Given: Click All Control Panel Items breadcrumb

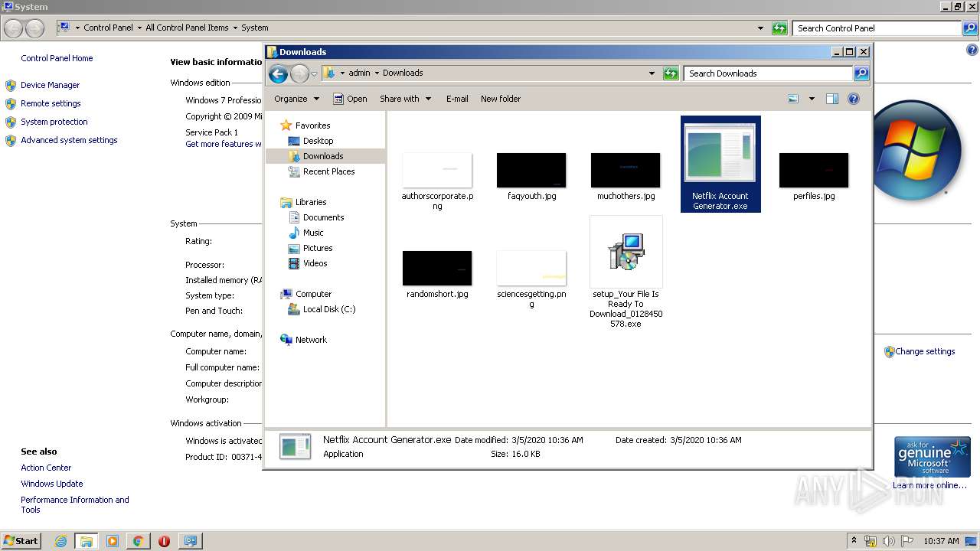Looking at the screenshot, I should click(187, 28).
